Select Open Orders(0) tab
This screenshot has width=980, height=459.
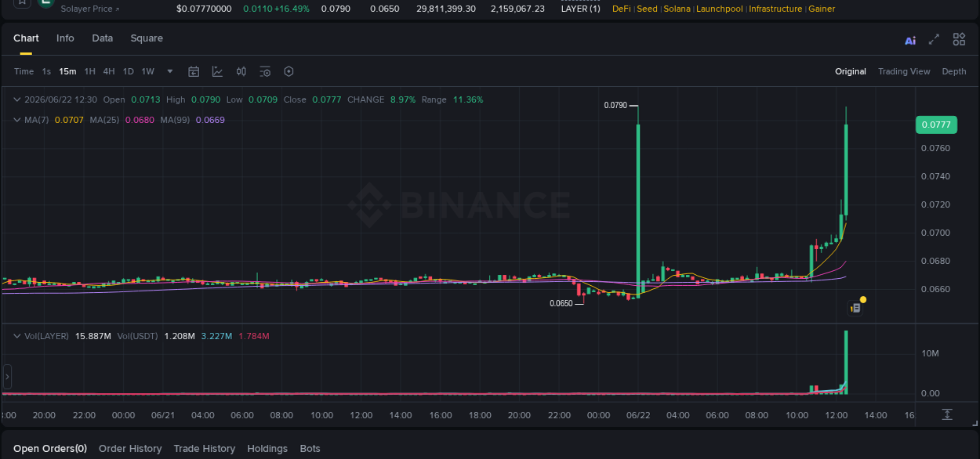click(50, 449)
